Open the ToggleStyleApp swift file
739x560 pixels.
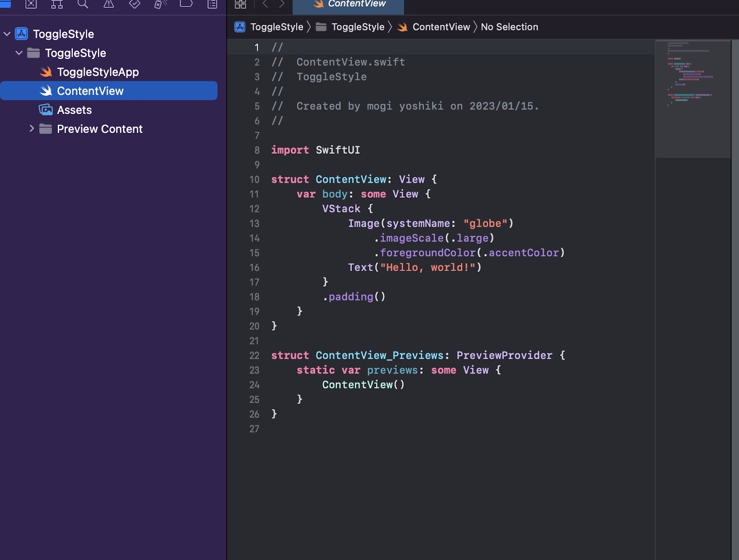(98, 72)
